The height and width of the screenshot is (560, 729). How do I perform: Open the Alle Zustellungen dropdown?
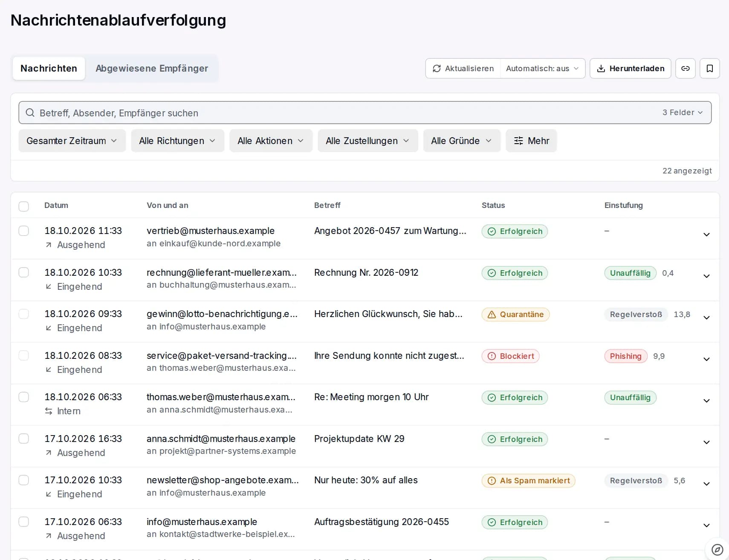click(368, 141)
